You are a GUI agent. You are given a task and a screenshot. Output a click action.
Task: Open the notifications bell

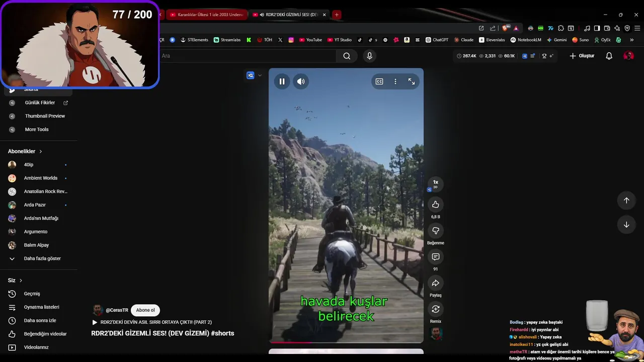[x=609, y=56]
